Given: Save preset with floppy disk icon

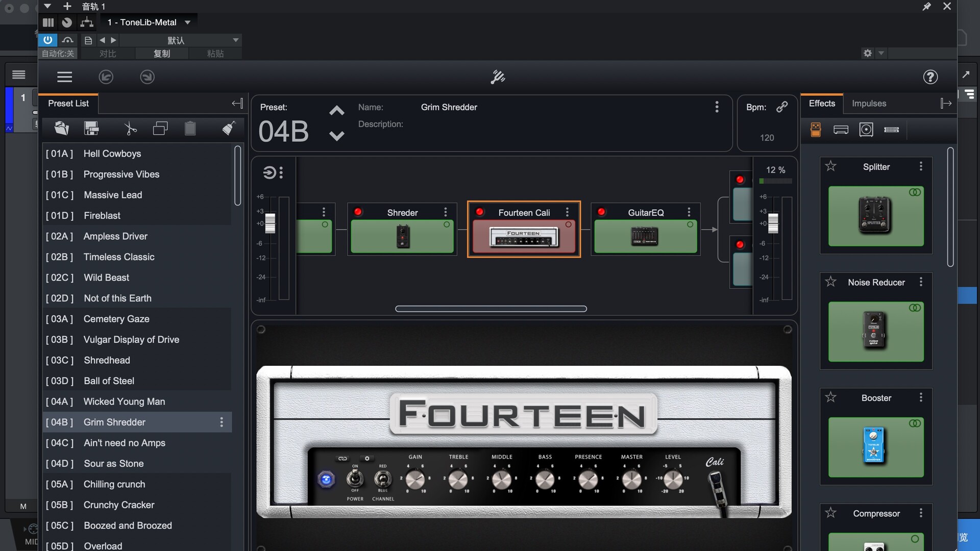Looking at the screenshot, I should point(91,128).
